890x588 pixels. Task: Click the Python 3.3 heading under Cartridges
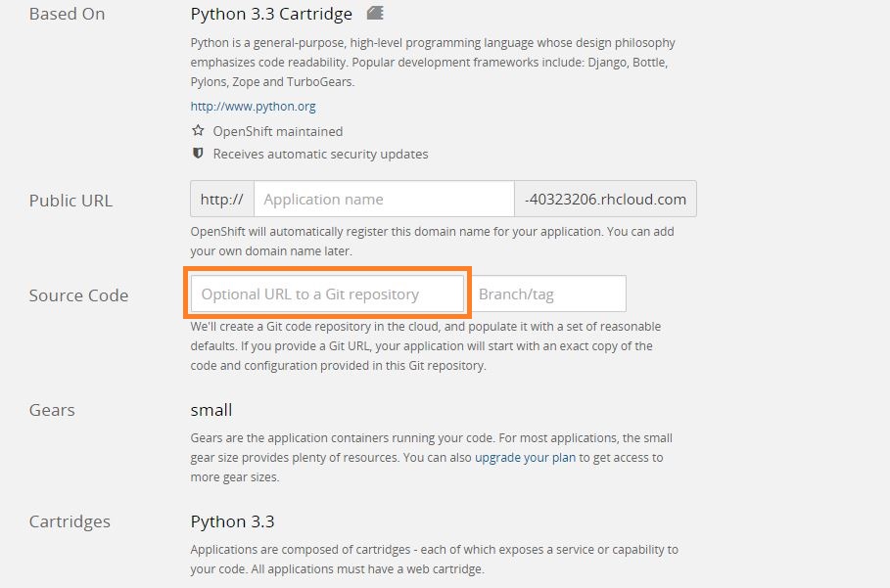click(233, 521)
